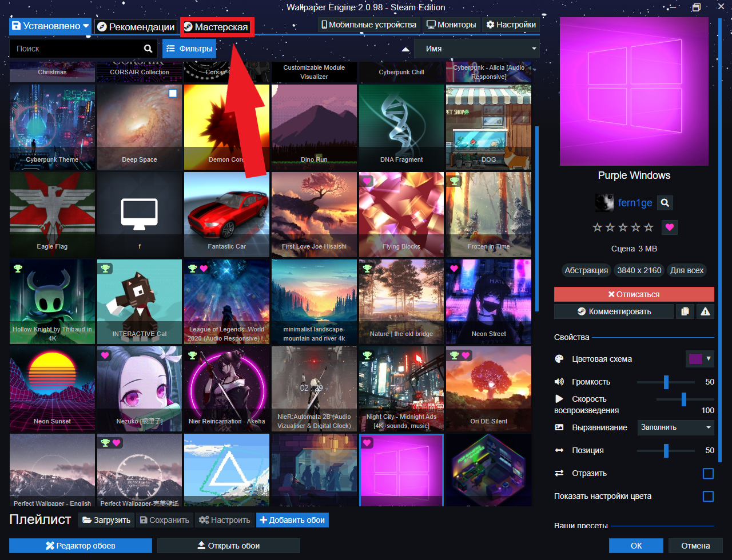Image resolution: width=732 pixels, height=560 pixels.
Task: Toggle the sort direction arrow beside Имя
Action: pyautogui.click(x=405, y=49)
